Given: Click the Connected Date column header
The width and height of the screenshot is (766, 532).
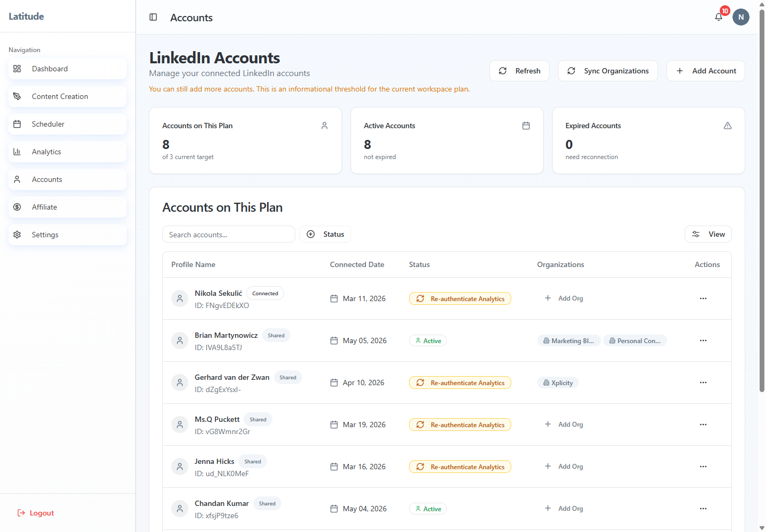Looking at the screenshot, I should pyautogui.click(x=357, y=264).
